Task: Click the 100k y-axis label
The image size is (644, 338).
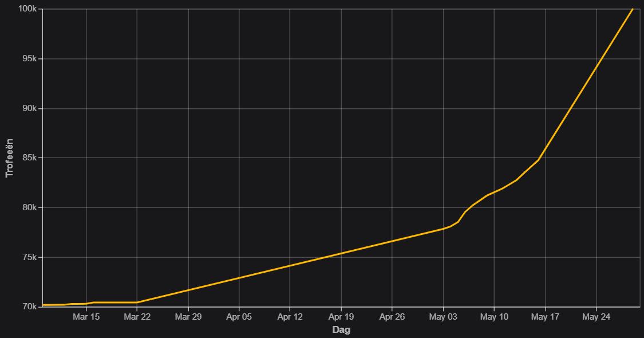Action: point(27,9)
